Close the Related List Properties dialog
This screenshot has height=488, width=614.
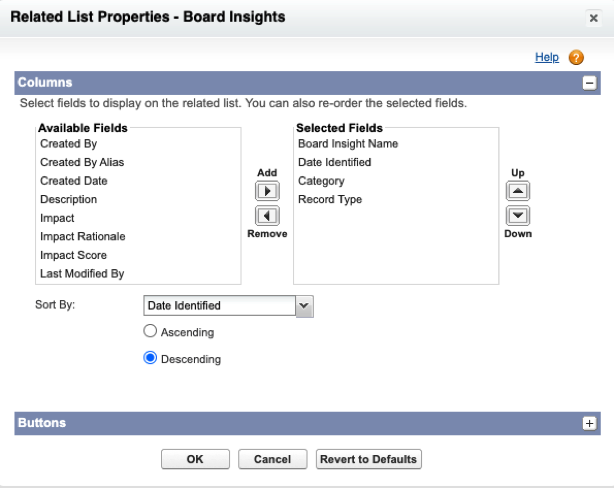pyautogui.click(x=593, y=18)
